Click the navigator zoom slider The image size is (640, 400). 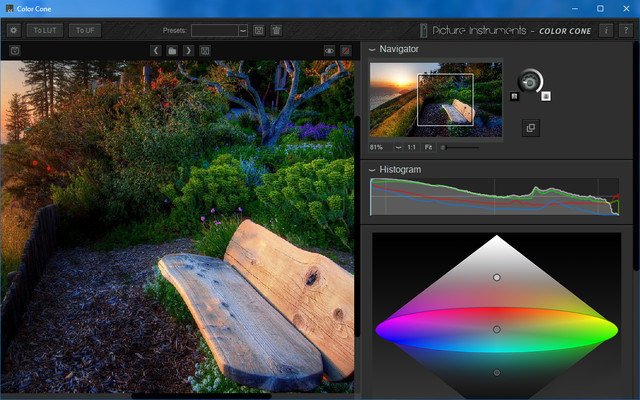tap(460, 147)
